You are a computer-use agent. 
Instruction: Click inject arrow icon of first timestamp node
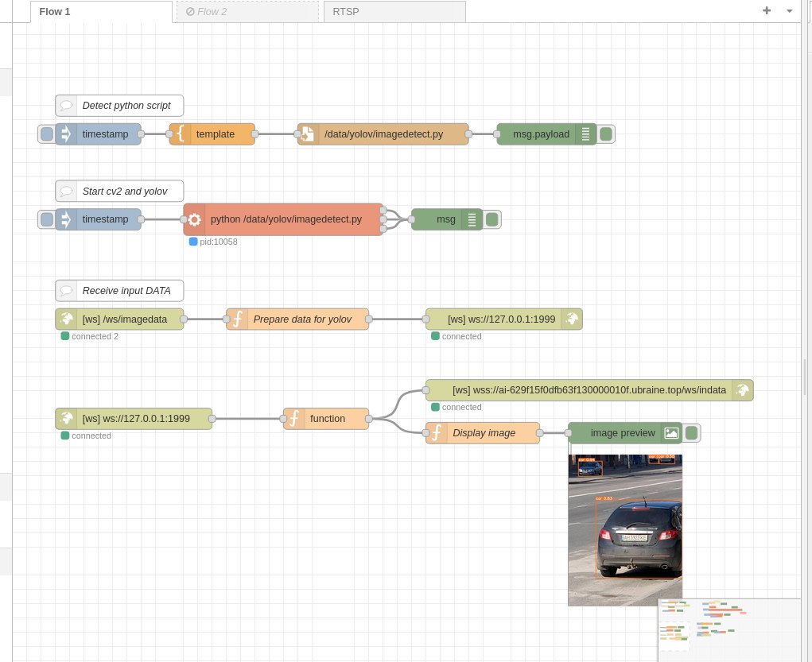(66, 134)
